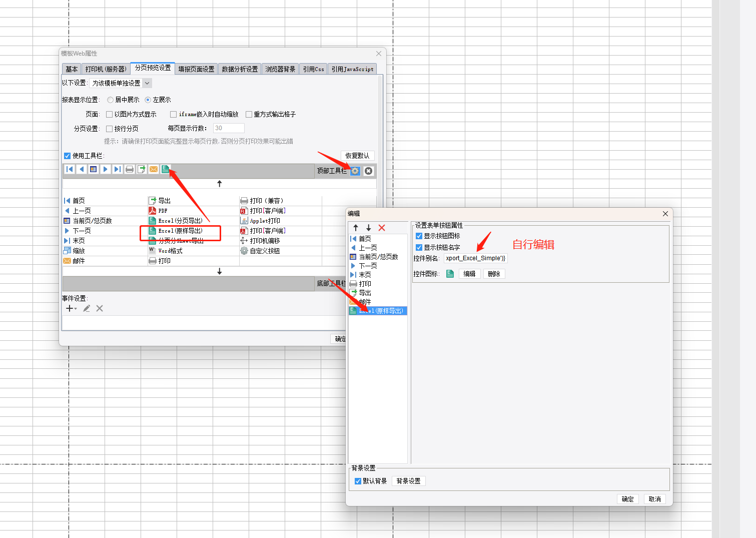Select next-page icon in top toolbar strip
The image size is (756, 538).
(x=106, y=169)
